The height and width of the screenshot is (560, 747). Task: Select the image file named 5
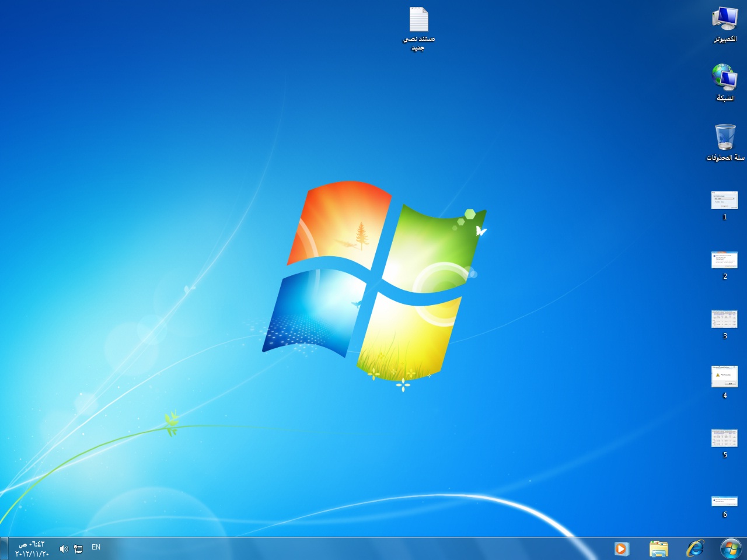[725, 437]
